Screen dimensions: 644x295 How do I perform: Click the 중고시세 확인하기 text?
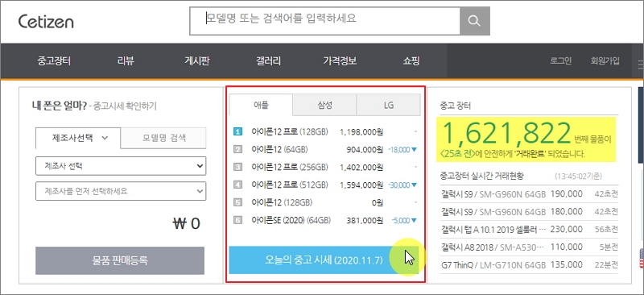click(125, 106)
